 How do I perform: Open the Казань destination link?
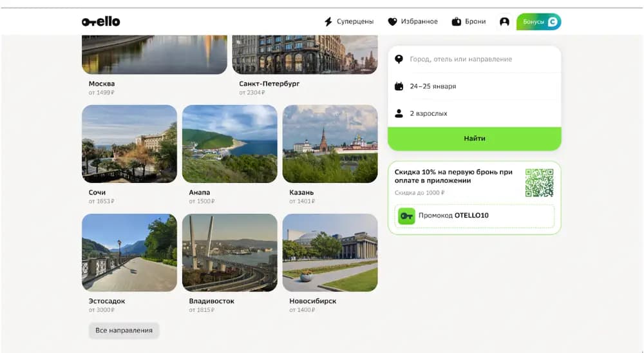tap(301, 193)
